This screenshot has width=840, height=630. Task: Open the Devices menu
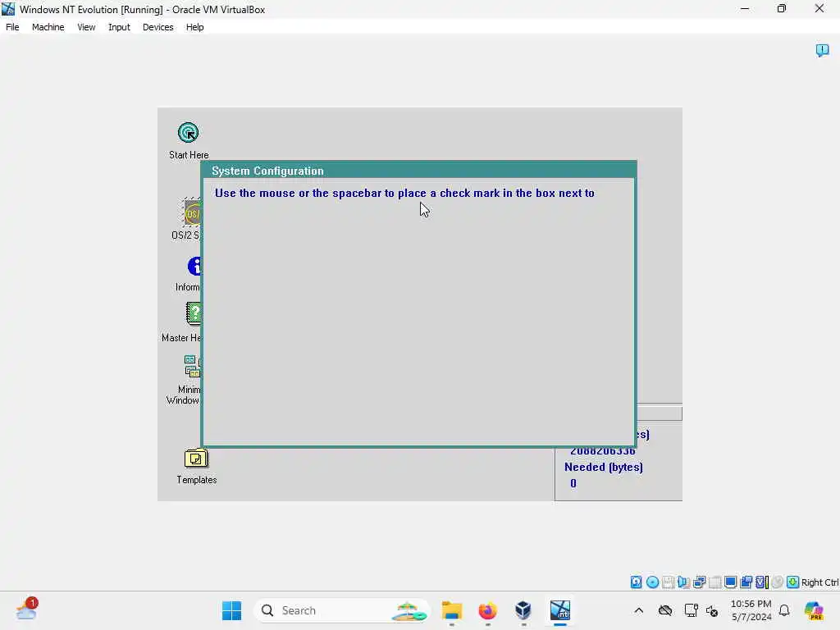click(158, 27)
